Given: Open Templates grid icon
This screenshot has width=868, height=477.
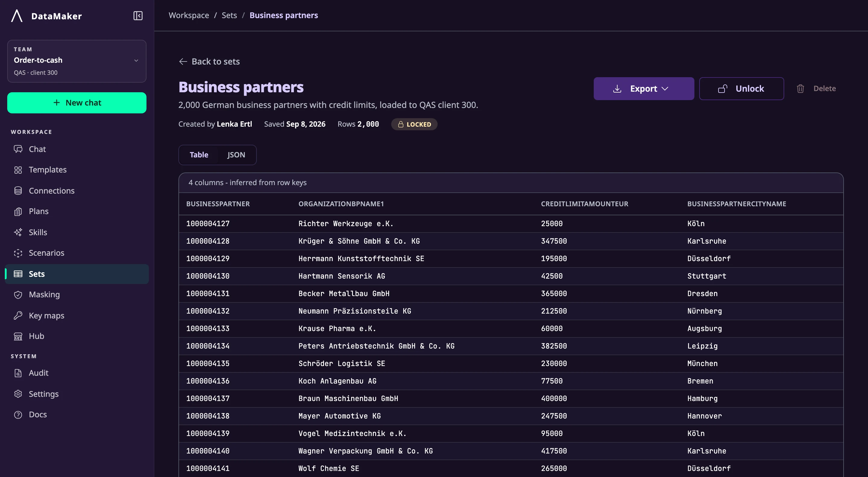Looking at the screenshot, I should point(18,170).
